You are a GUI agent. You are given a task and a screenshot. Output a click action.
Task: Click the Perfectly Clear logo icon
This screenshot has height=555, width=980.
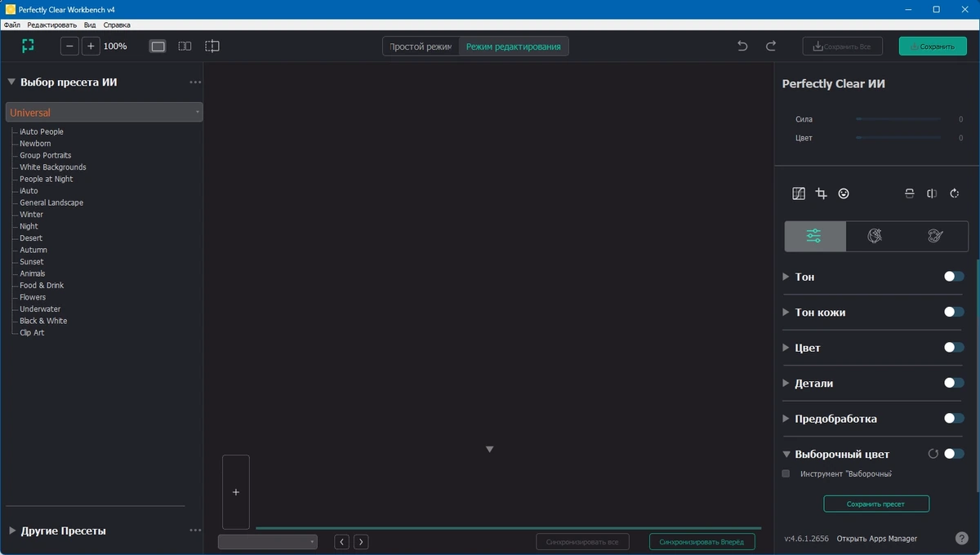pos(28,46)
